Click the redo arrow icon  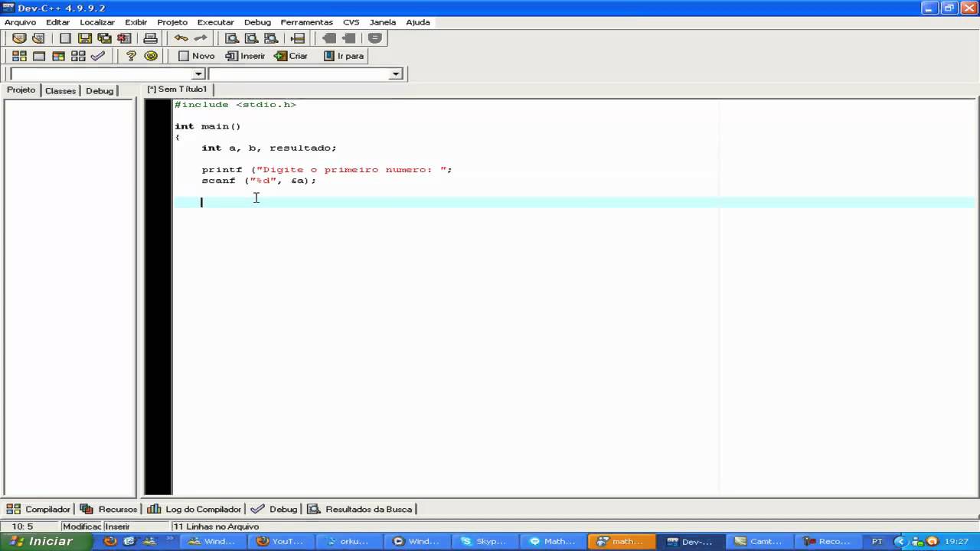[200, 37]
